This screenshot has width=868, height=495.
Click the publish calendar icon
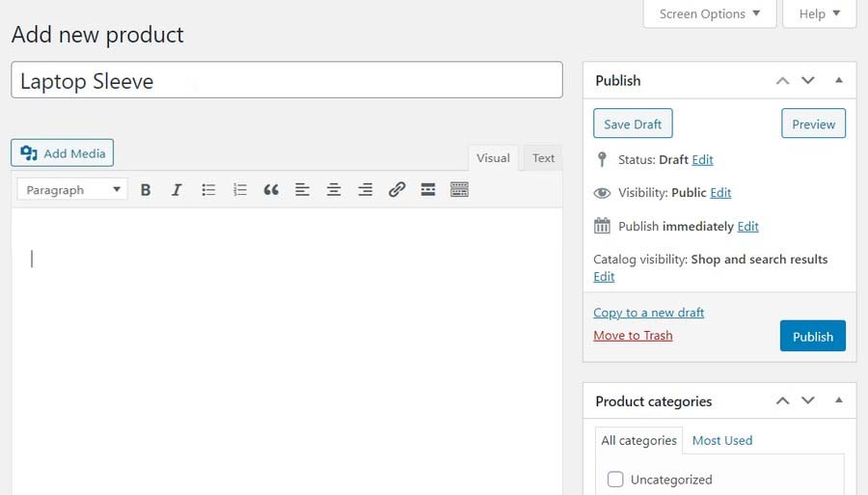[602, 226]
